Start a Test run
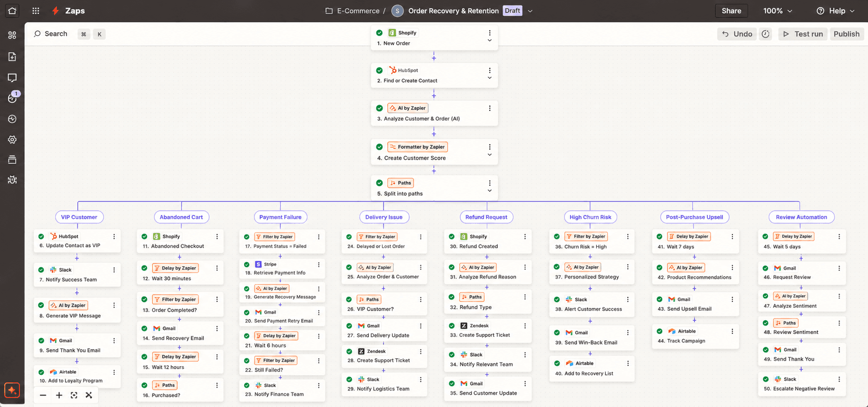This screenshot has width=868, height=407. coord(803,34)
